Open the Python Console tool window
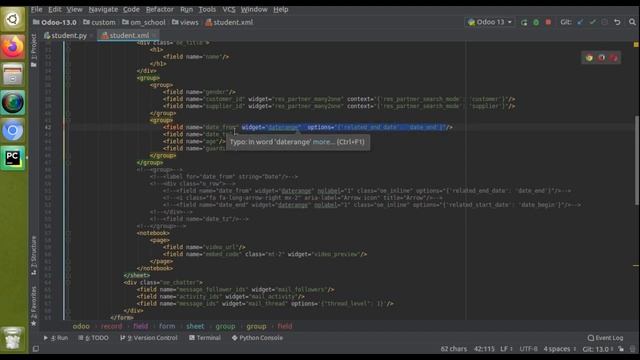This screenshot has width=640, height=360. pos(257,338)
